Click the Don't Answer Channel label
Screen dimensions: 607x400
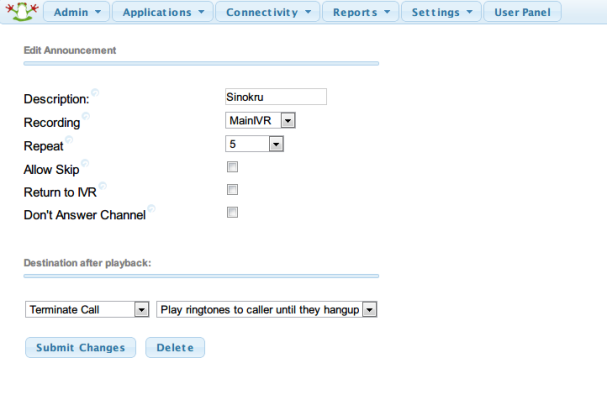tap(85, 215)
